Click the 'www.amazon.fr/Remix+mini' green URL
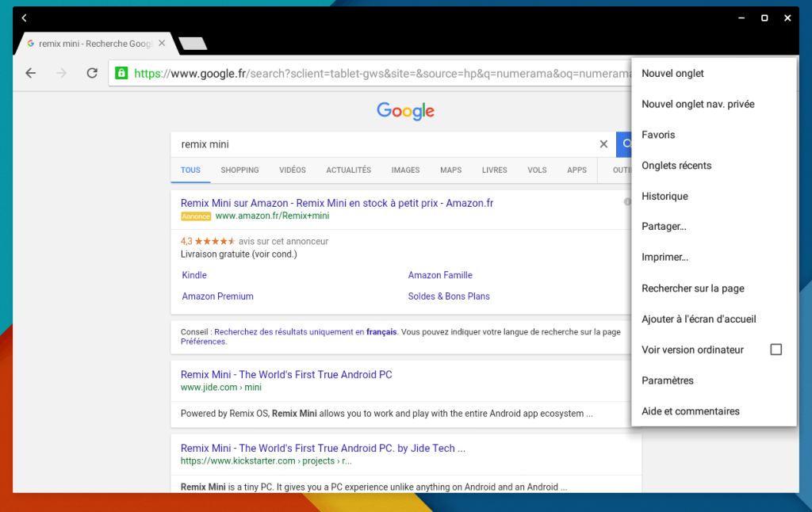 [x=273, y=216]
